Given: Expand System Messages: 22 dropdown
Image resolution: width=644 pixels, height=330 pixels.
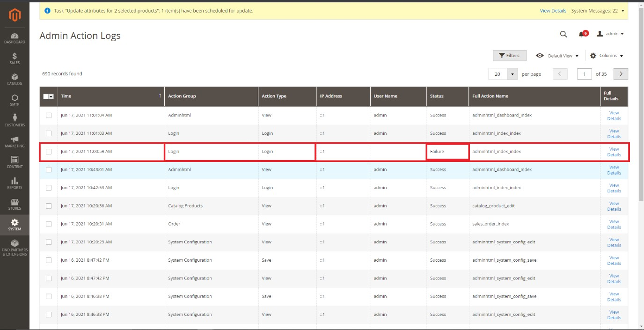Looking at the screenshot, I should click(x=598, y=10).
